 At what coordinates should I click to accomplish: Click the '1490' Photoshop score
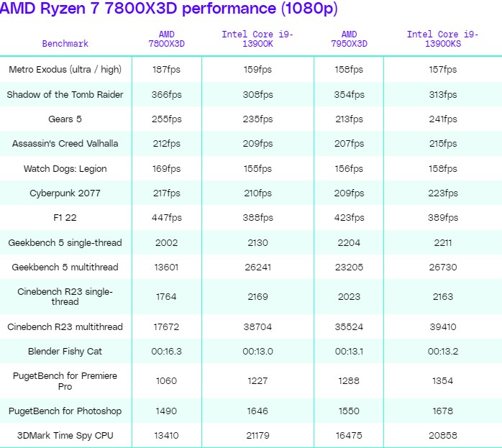[166, 411]
